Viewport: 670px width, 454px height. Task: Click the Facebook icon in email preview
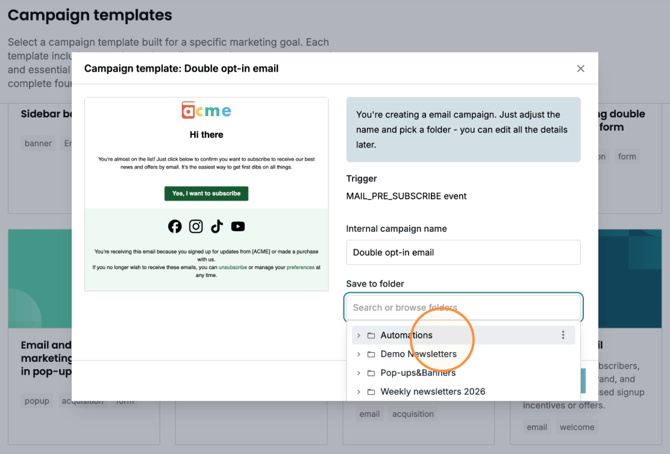click(174, 226)
